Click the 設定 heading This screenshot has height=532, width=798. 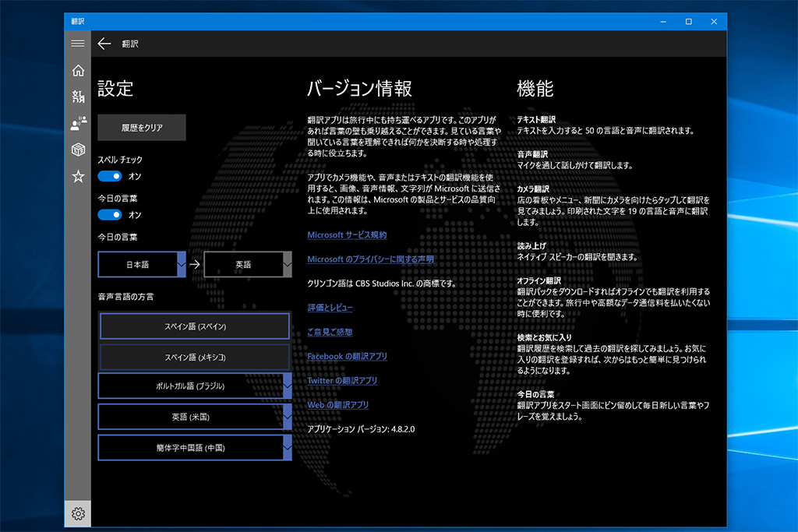coord(115,89)
